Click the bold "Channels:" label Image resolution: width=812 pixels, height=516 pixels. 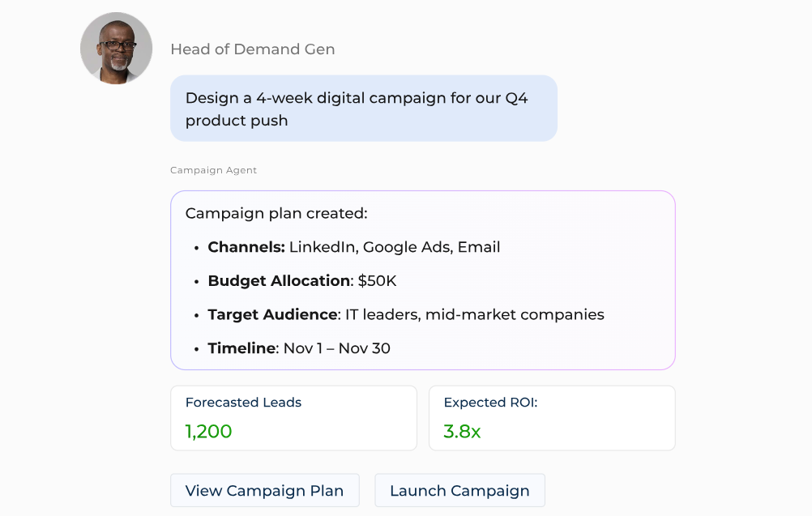246,247
